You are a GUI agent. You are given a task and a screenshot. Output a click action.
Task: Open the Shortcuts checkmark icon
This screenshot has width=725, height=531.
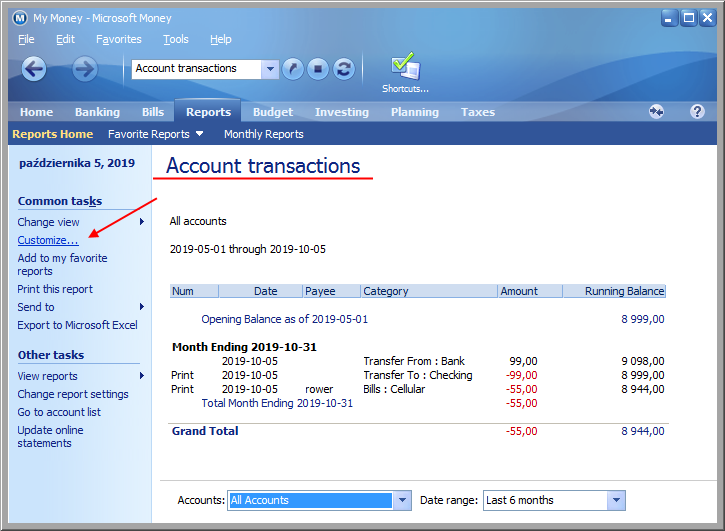point(405,69)
